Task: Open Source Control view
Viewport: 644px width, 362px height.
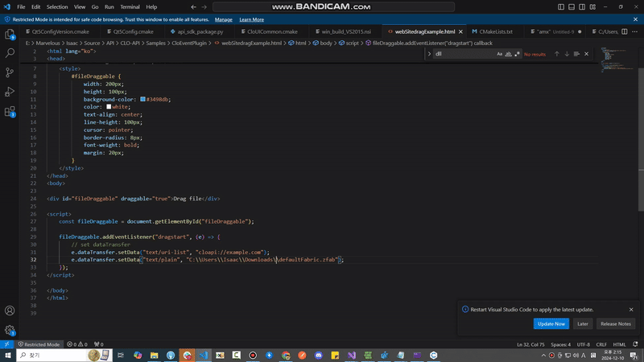Action: click(10, 72)
